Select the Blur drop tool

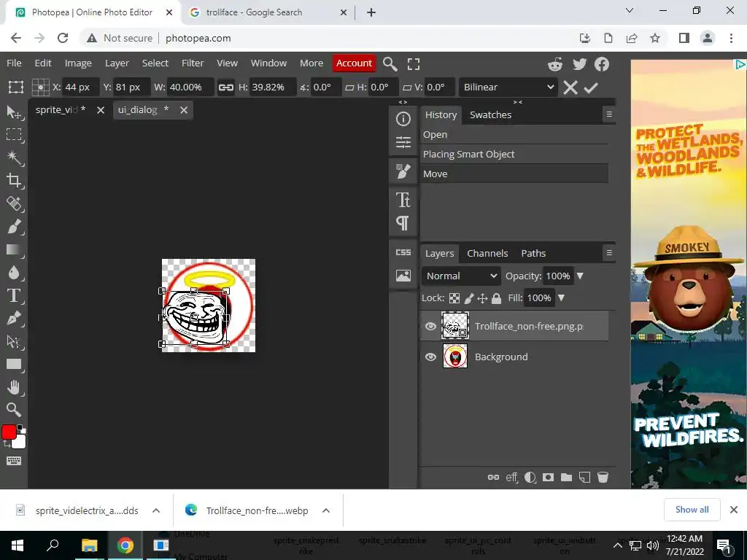[x=14, y=273]
